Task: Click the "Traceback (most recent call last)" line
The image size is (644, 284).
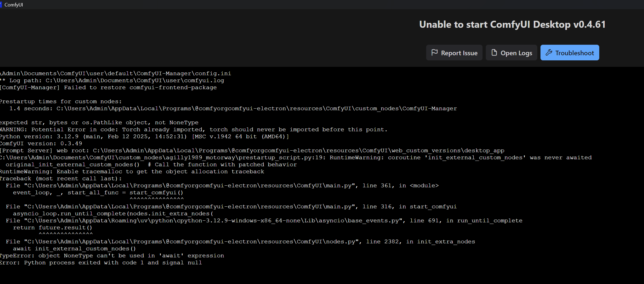Action: coord(61,179)
